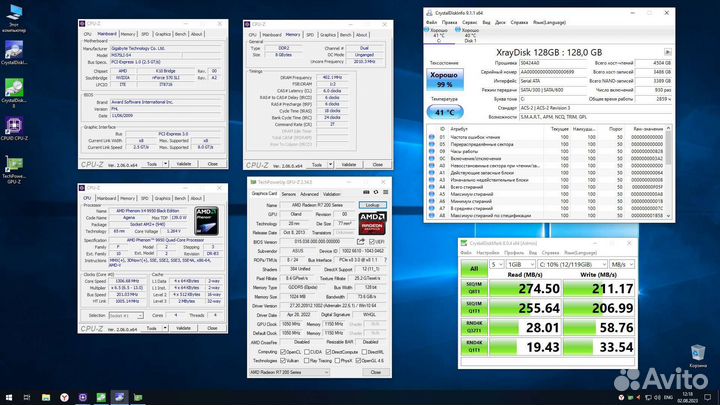Click the volume icon in the system tray
The width and height of the screenshot is (720, 405).
coord(657,398)
